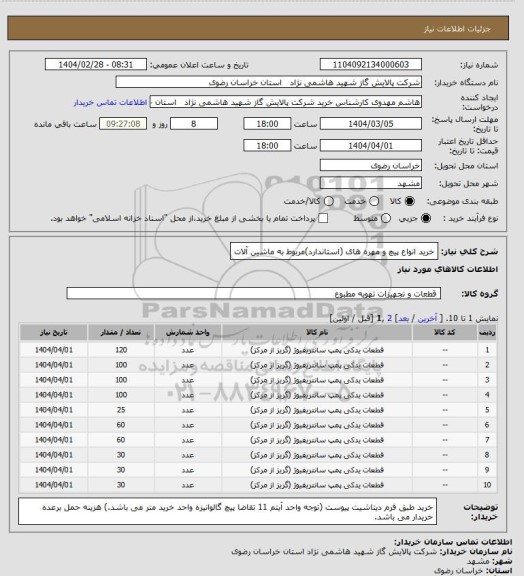Viewport: 524px width, 576px height.
Task: Go to بعد page link
Action: click(403, 318)
